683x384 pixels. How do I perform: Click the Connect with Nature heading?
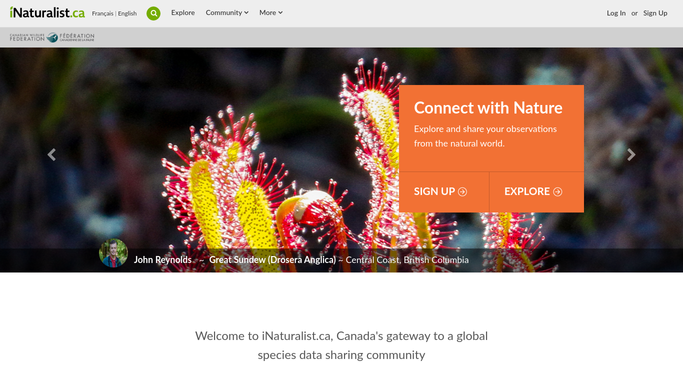coord(488,108)
